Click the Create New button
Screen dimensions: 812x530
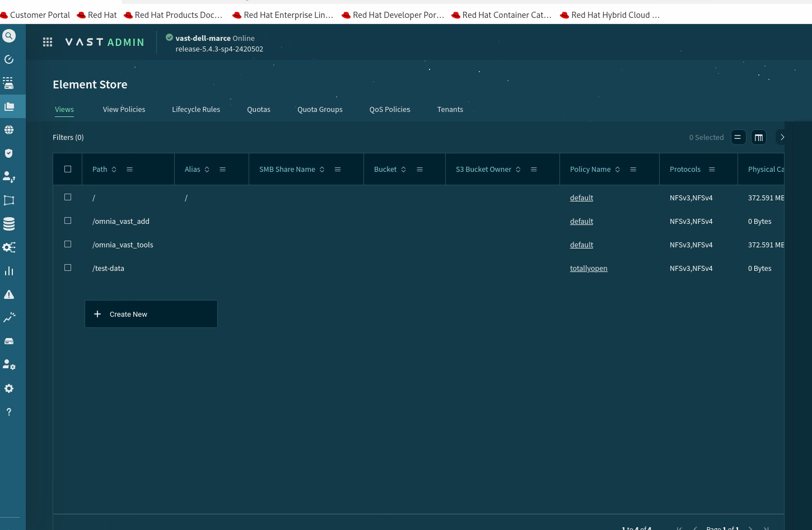click(x=151, y=314)
